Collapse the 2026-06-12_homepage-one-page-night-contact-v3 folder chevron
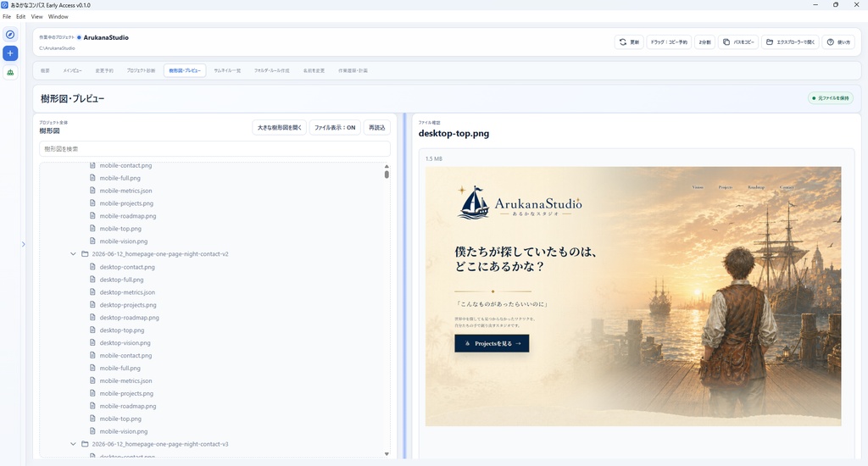 (x=73, y=444)
